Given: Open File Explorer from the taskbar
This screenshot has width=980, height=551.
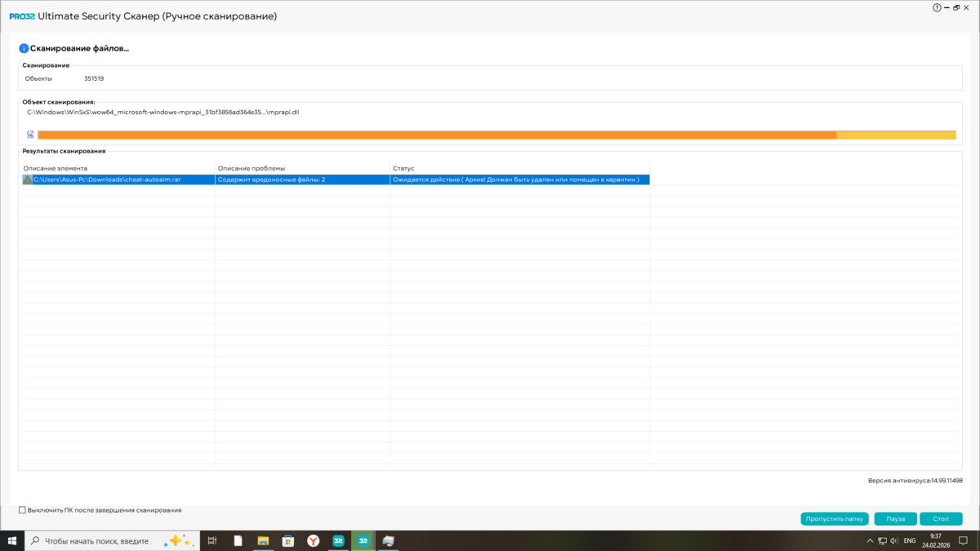Looking at the screenshot, I should point(263,540).
